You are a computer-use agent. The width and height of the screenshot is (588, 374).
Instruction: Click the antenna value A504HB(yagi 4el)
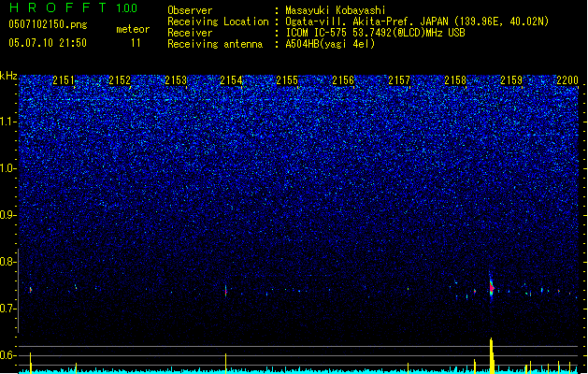click(x=330, y=44)
